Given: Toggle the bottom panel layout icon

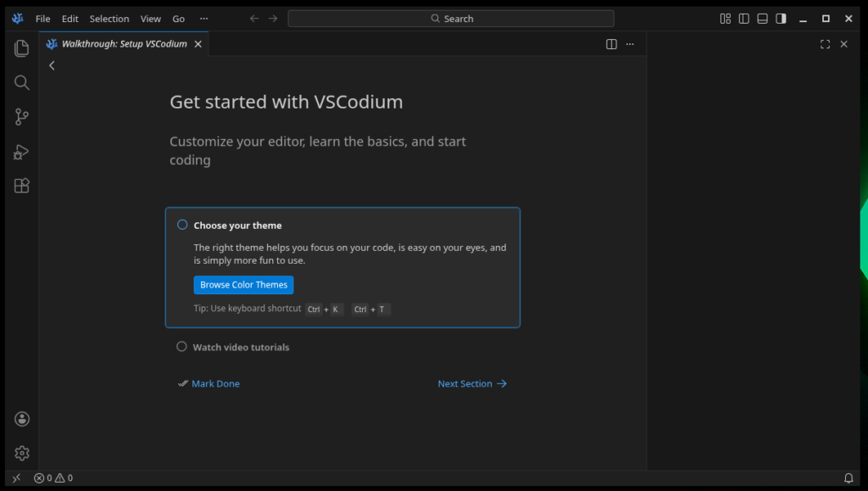Looking at the screenshot, I should (x=762, y=19).
